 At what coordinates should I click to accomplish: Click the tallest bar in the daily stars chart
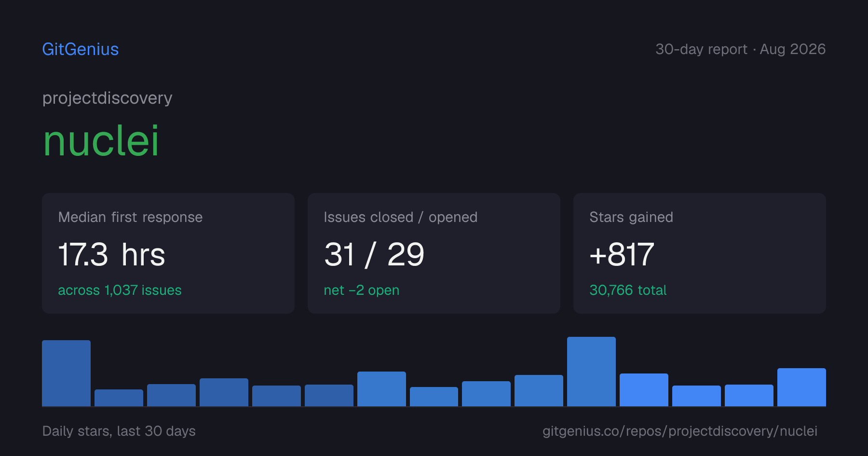click(591, 372)
